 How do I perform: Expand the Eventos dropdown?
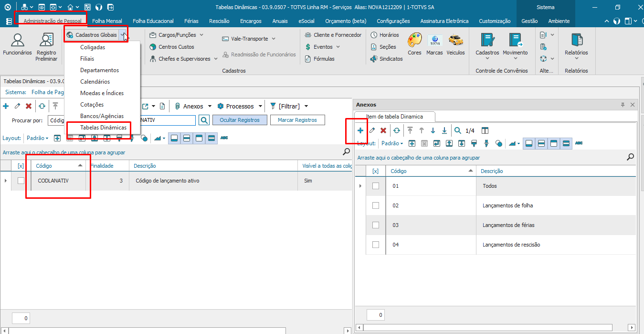tap(338, 47)
